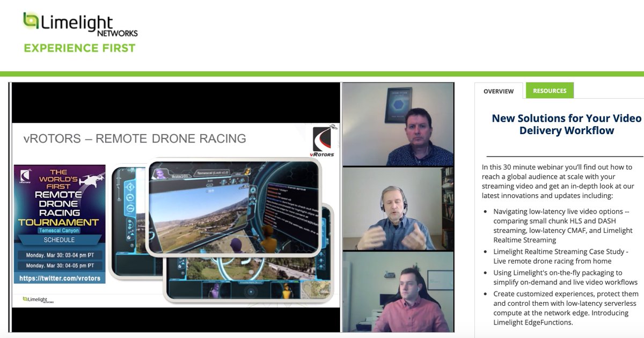Click the small Limelight logo below the slide
Image resolution: width=644 pixels, height=338 pixels.
click(x=38, y=300)
